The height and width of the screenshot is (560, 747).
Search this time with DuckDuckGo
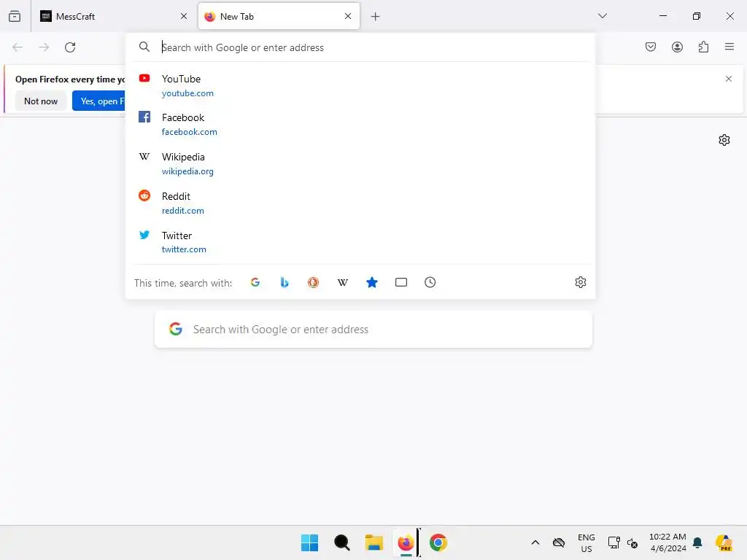pos(313,282)
